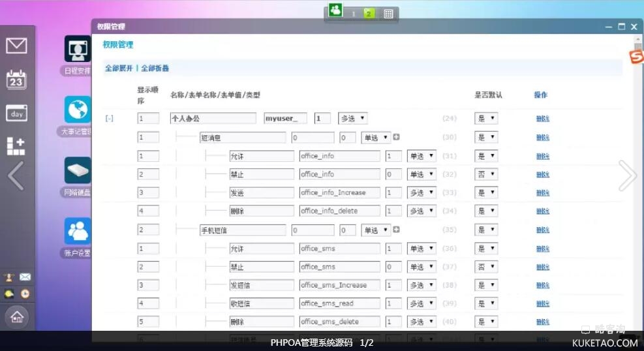Click the chat bubble icon in sidebar tray
The width and height of the screenshot is (644, 351).
(x=8, y=294)
